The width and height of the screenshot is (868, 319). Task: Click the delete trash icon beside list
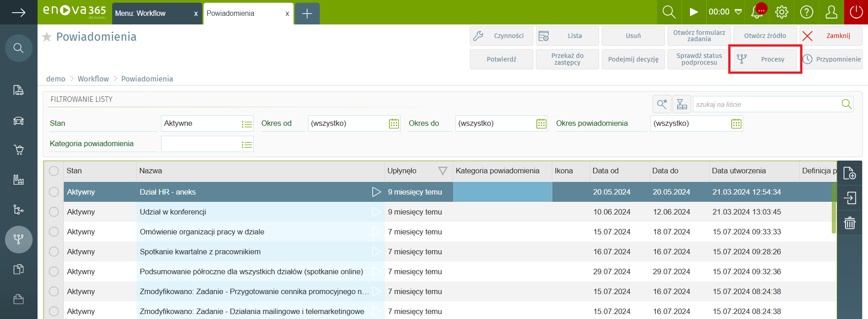(x=849, y=223)
